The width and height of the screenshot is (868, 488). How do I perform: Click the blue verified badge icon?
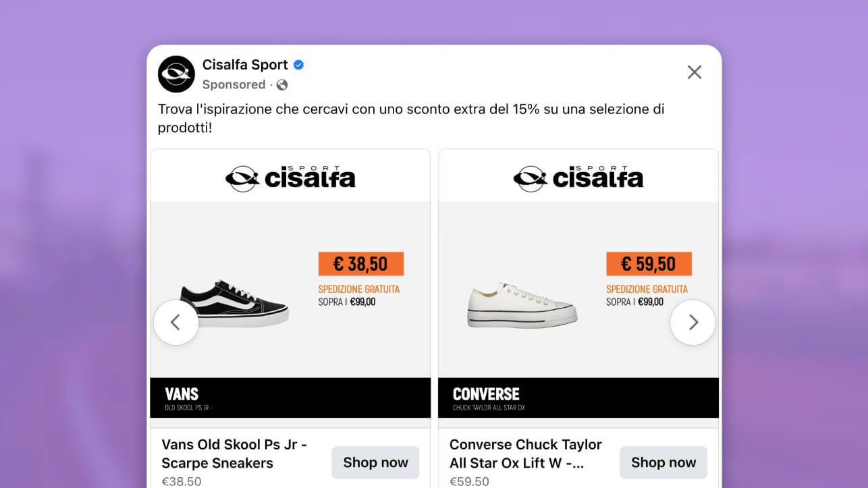[x=298, y=65]
